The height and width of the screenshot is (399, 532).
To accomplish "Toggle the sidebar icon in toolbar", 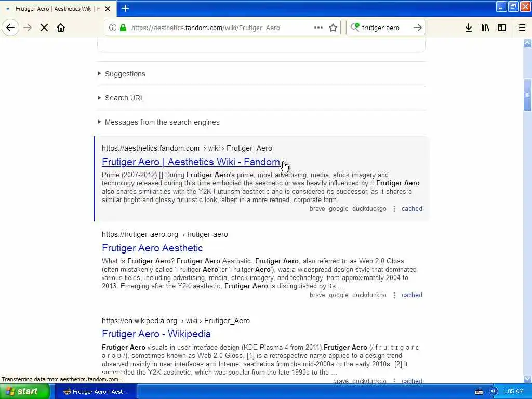I will (x=502, y=28).
